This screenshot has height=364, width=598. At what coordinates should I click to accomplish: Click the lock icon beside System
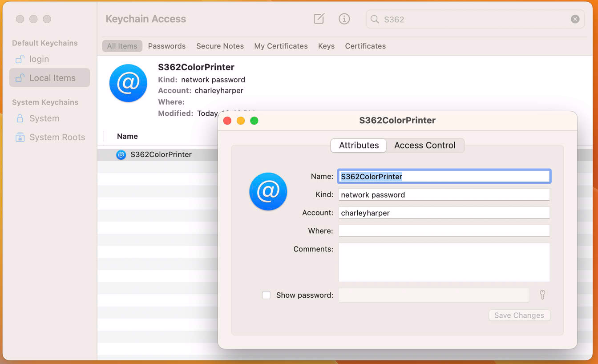point(20,118)
